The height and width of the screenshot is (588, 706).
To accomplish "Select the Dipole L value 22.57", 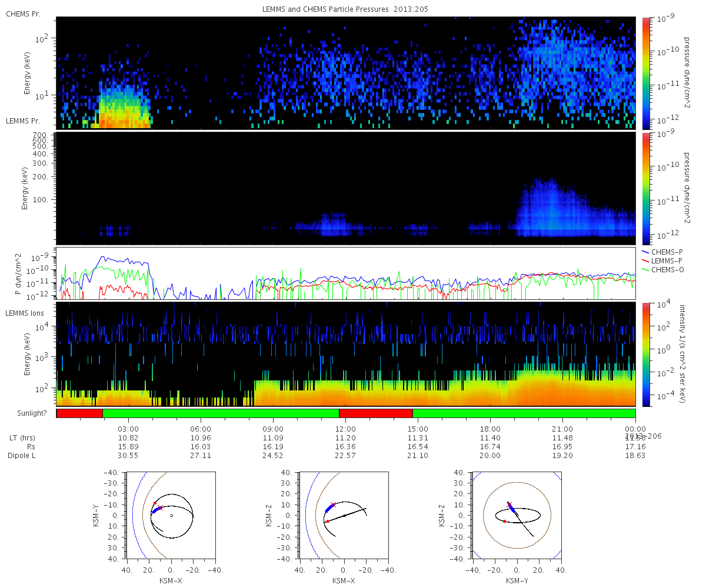I will click(x=345, y=456).
